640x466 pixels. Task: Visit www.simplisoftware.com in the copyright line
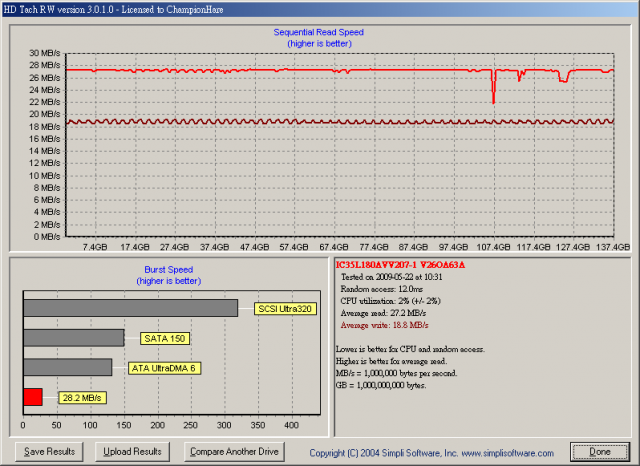507,453
